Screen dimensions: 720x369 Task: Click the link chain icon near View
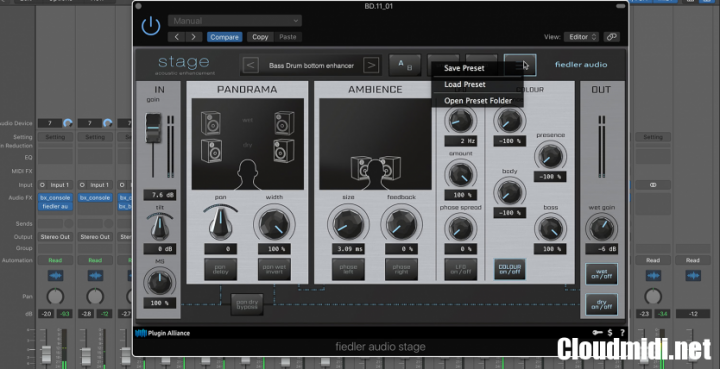click(611, 37)
